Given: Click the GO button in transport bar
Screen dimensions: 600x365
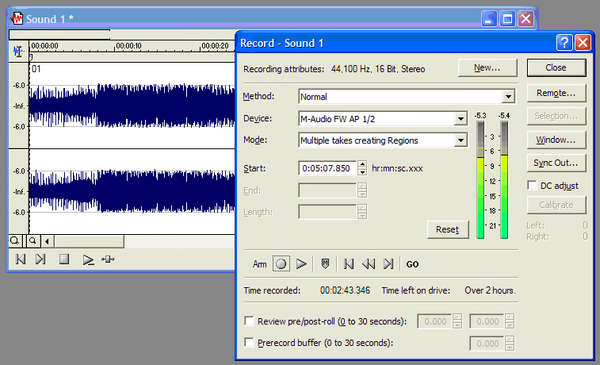Looking at the screenshot, I should tap(412, 264).
